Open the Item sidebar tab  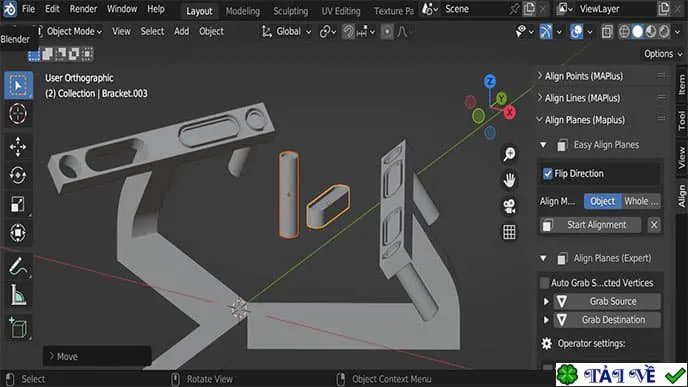click(681, 84)
